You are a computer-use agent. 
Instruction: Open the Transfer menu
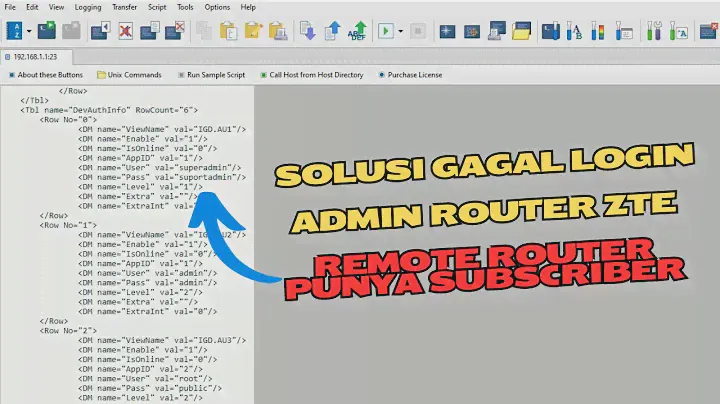point(125,7)
